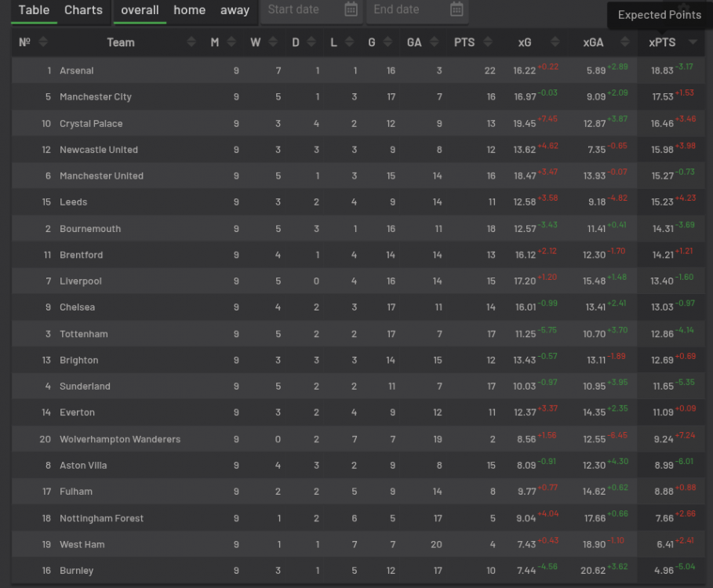Switch filter to away matches
The image size is (713, 588).
(235, 10)
